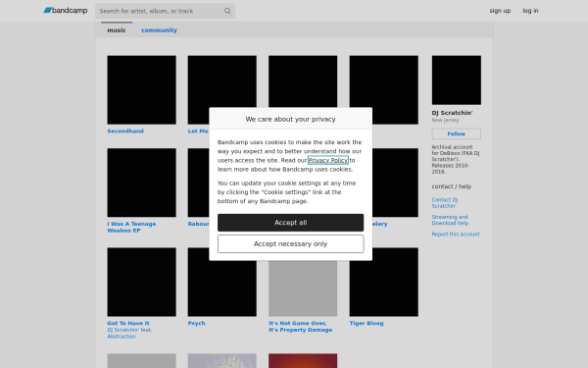Switch to the music tab
This screenshot has height=368, width=588.
[x=117, y=30]
